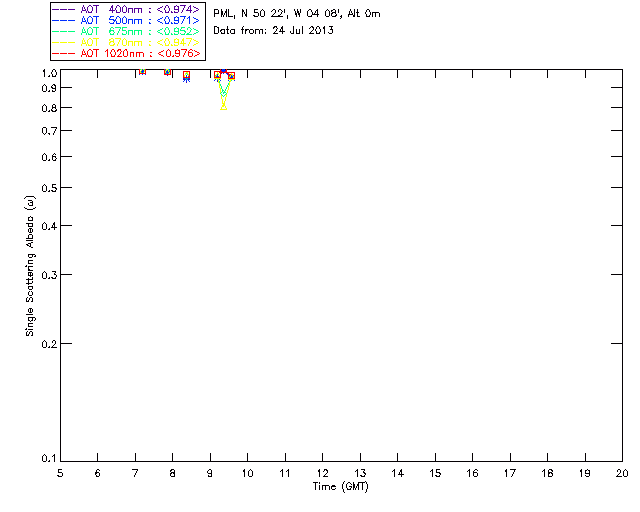Click the hour 12 label on time axis
This screenshot has width=640, height=512.
pyautogui.click(x=322, y=474)
